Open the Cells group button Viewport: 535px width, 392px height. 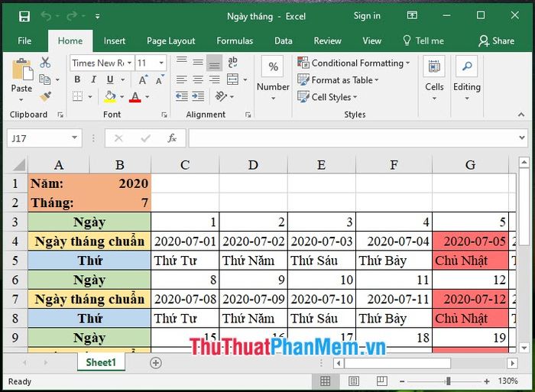(434, 79)
